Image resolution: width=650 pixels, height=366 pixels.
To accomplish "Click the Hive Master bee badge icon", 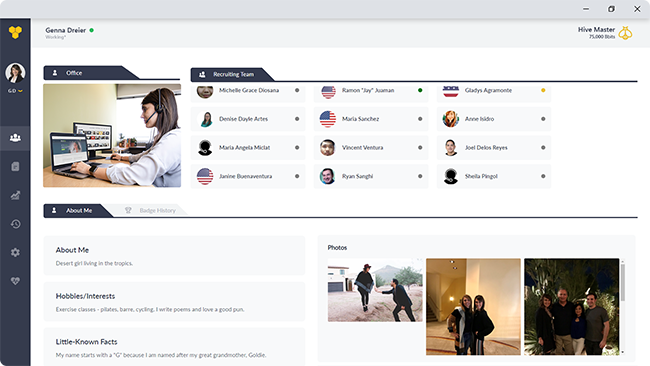I will [x=625, y=33].
